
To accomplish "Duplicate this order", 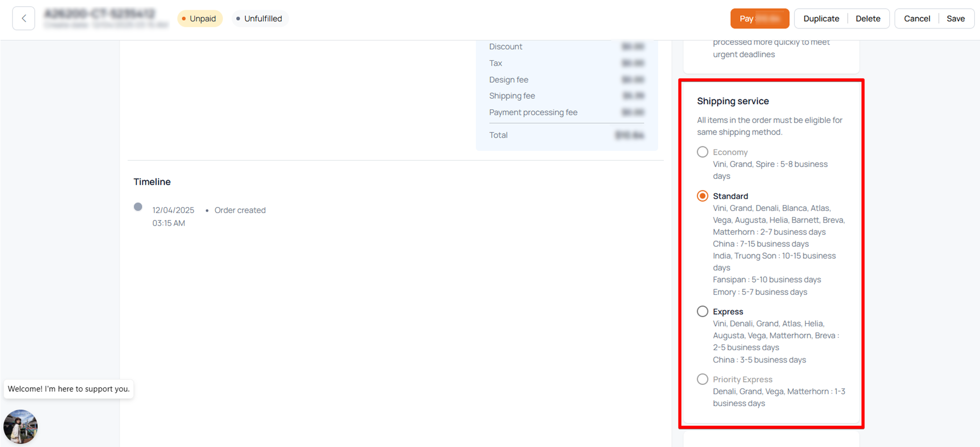I will [821, 19].
